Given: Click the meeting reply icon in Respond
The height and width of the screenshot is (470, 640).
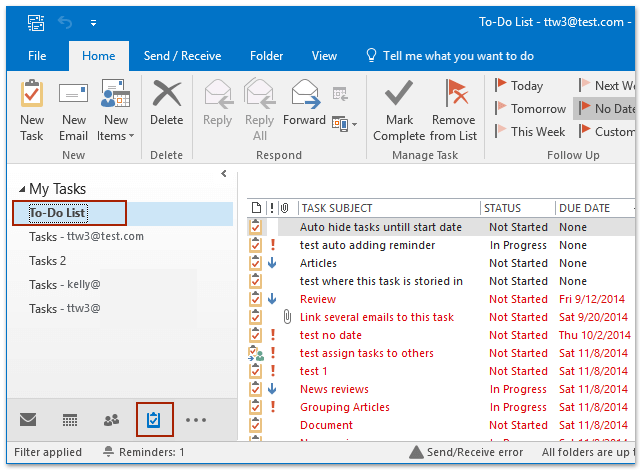Looking at the screenshot, I should (x=340, y=94).
